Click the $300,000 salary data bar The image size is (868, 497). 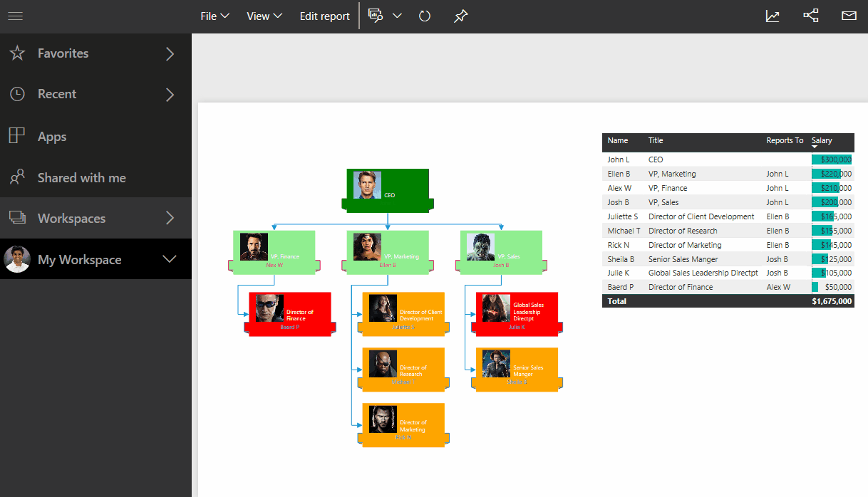click(832, 159)
